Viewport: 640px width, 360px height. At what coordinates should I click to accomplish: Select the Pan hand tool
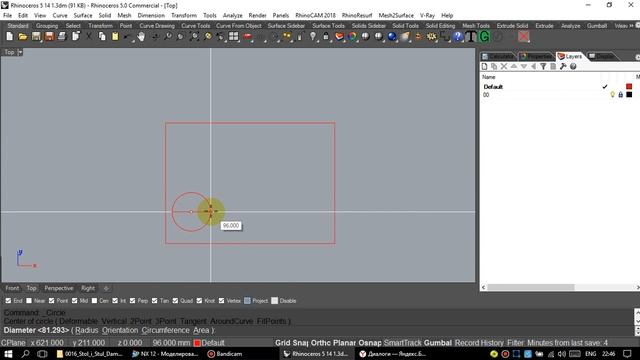[141, 37]
